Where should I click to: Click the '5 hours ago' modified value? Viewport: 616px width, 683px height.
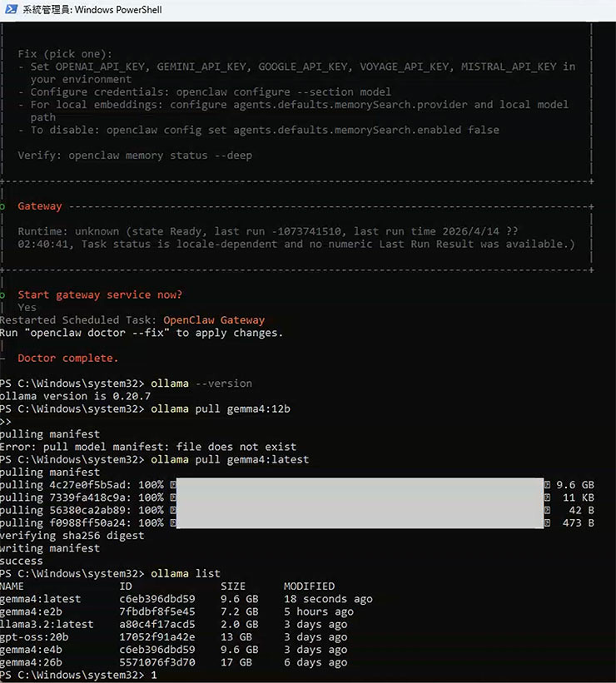319,611
